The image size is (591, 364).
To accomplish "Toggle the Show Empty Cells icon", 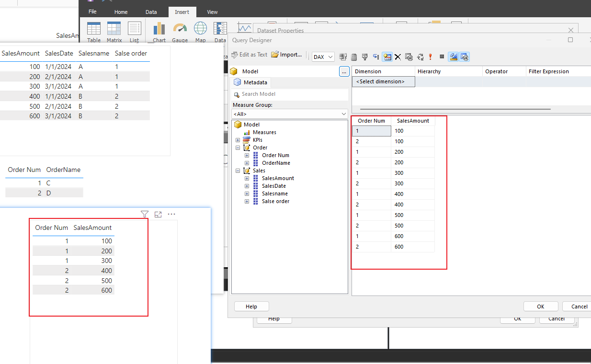I will (x=365, y=57).
